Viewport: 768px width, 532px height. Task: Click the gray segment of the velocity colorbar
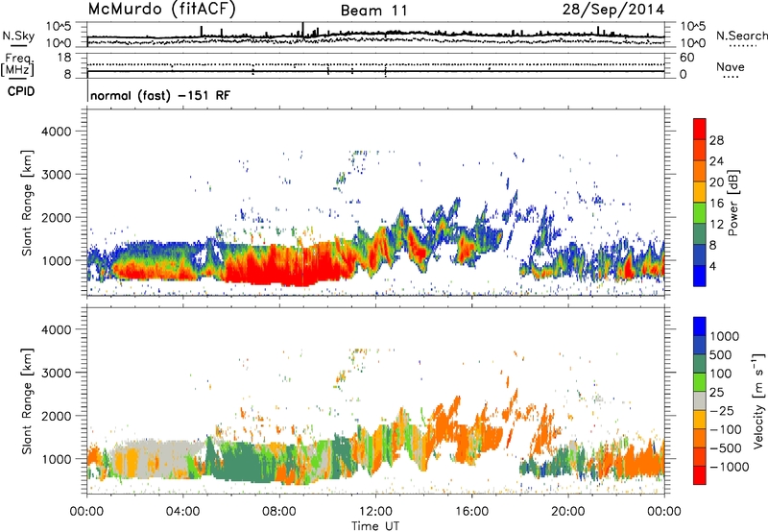(x=700, y=401)
